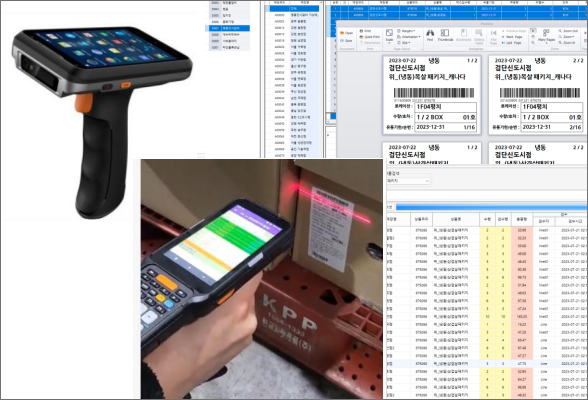Click the Open button in Preview toolbar
This screenshot has height=400, width=588.
346,33
